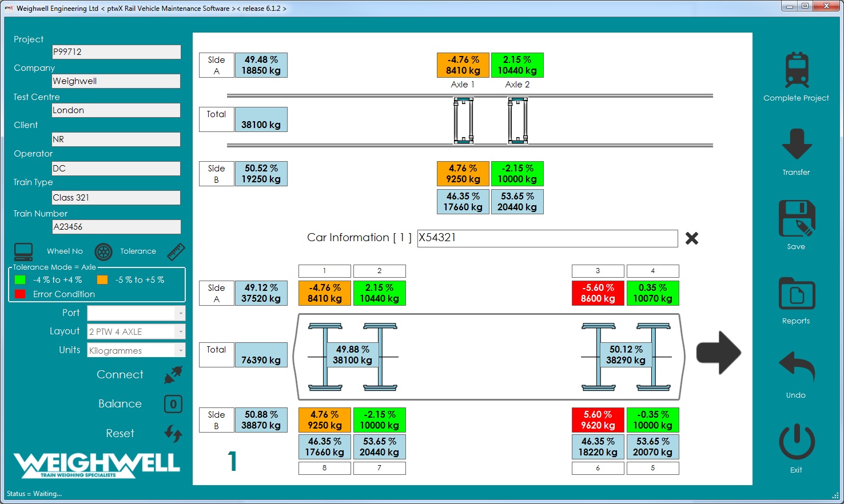This screenshot has height=504, width=844.
Task: Click the Test Centre field containing London
Action: 116,110
